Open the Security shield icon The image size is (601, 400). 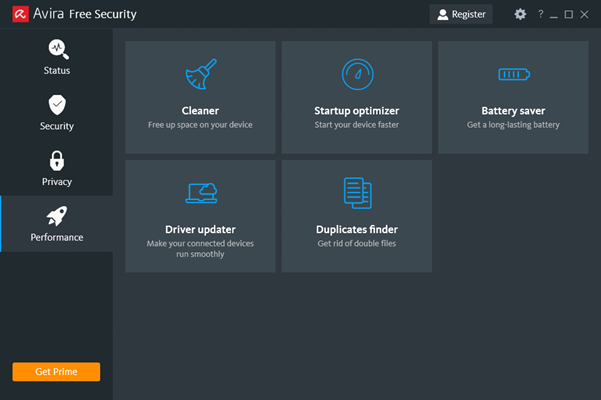coord(57,105)
